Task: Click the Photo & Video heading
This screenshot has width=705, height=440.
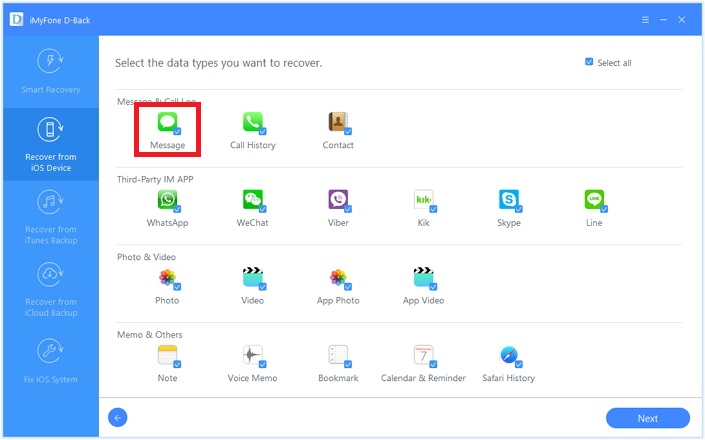Action: tap(146, 257)
